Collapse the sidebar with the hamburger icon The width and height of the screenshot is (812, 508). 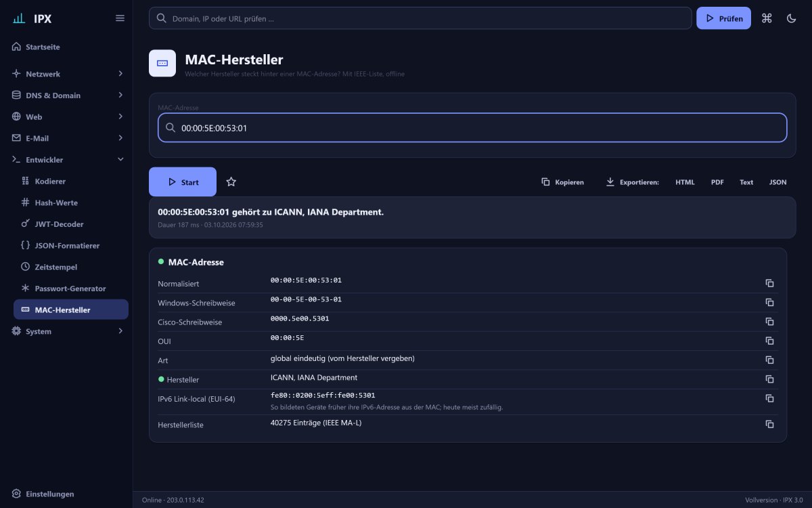click(120, 18)
